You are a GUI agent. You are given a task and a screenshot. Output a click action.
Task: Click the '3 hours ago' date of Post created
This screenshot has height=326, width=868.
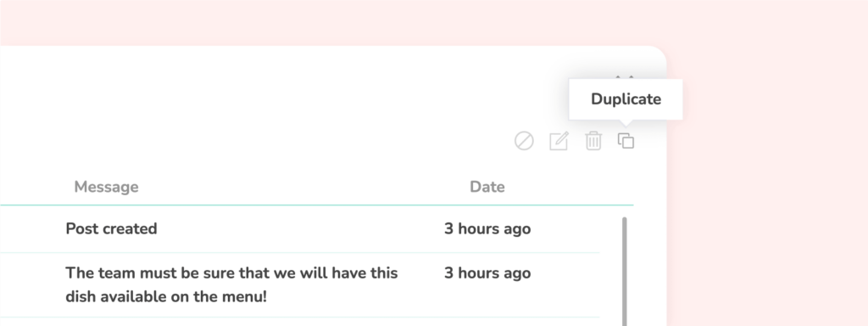click(487, 229)
